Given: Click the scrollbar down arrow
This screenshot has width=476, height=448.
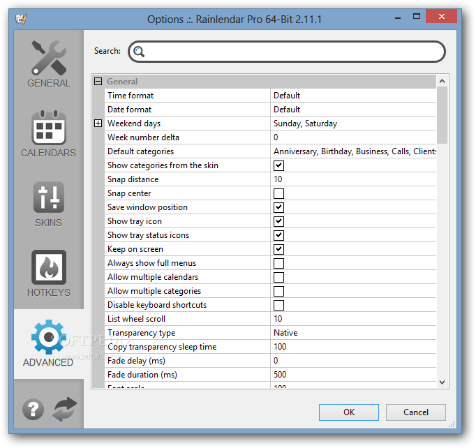Looking at the screenshot, I should point(442,382).
